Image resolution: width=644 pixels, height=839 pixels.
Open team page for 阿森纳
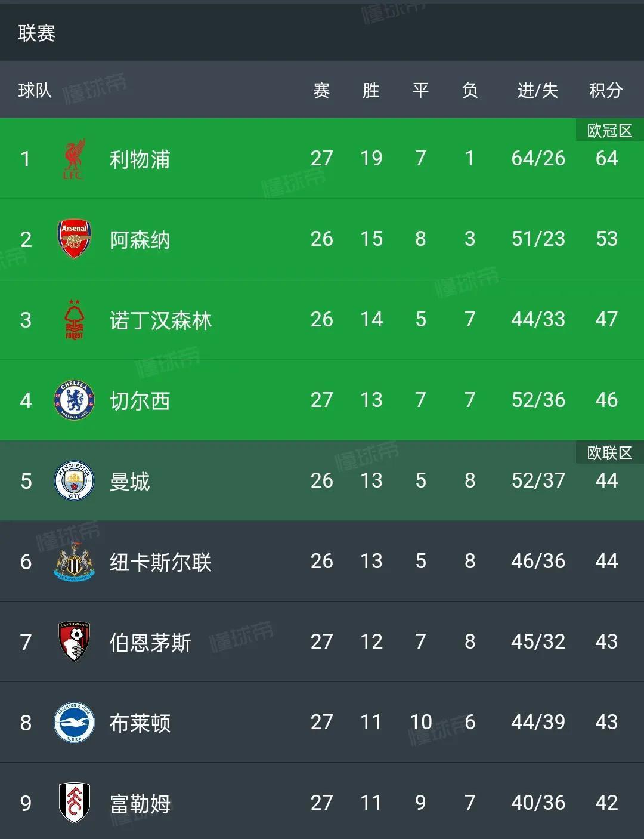coord(140,240)
